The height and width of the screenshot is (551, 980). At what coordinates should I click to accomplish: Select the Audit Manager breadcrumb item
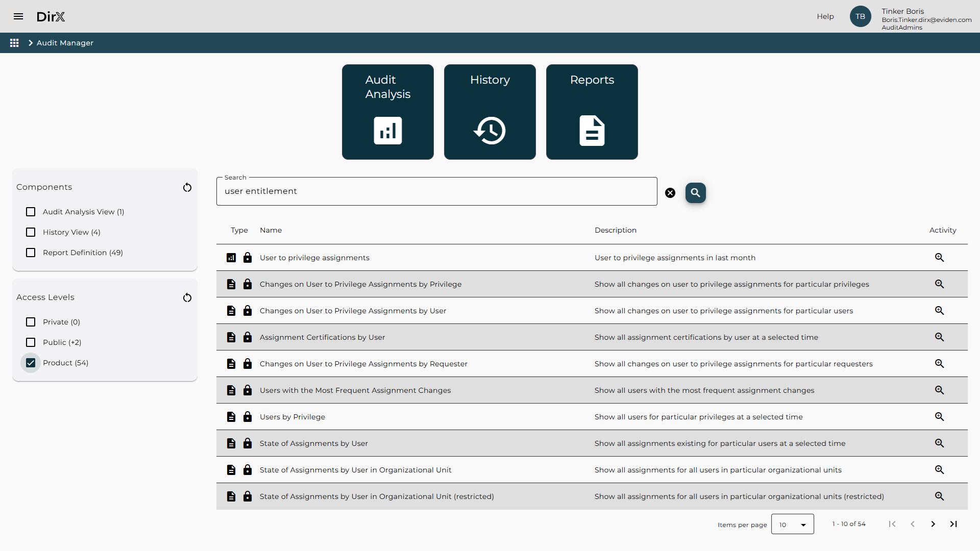(x=65, y=43)
